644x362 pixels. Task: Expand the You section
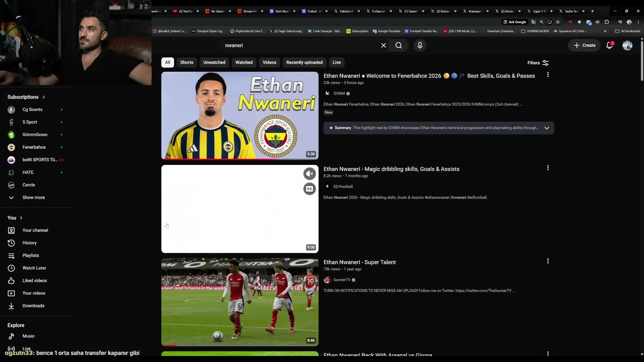pos(15,218)
